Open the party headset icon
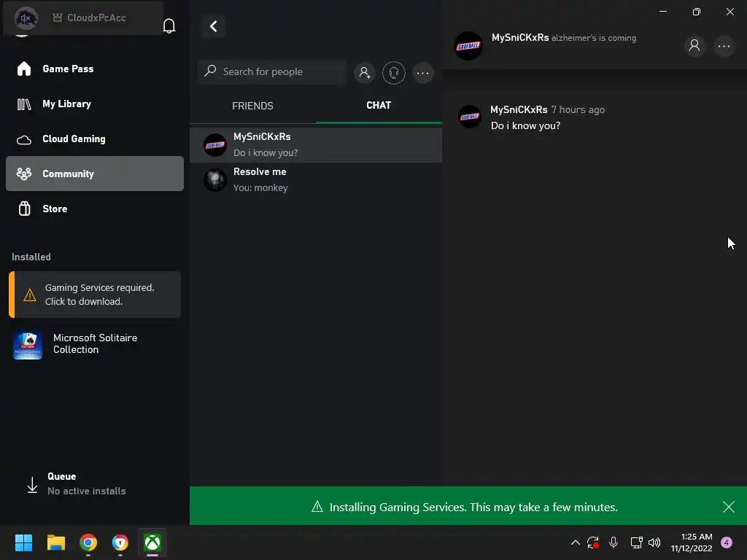This screenshot has height=560, width=747. point(393,73)
